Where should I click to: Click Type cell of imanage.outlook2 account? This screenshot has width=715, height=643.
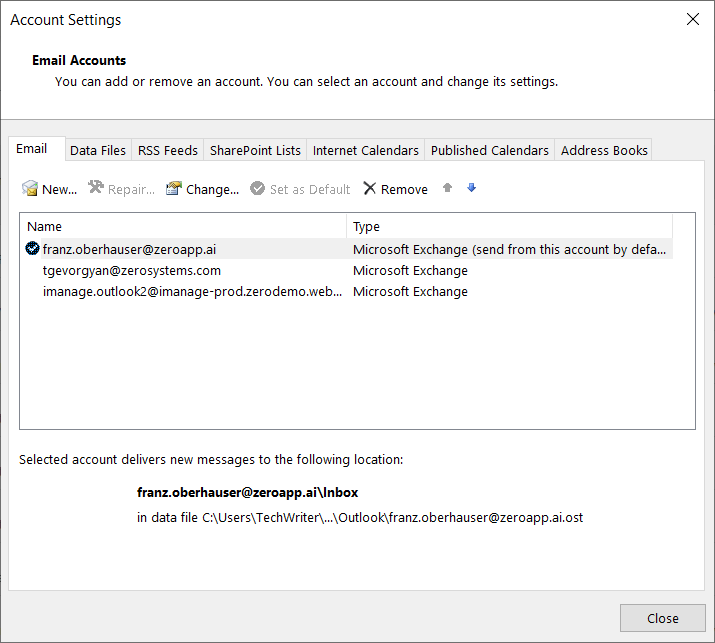[410, 291]
